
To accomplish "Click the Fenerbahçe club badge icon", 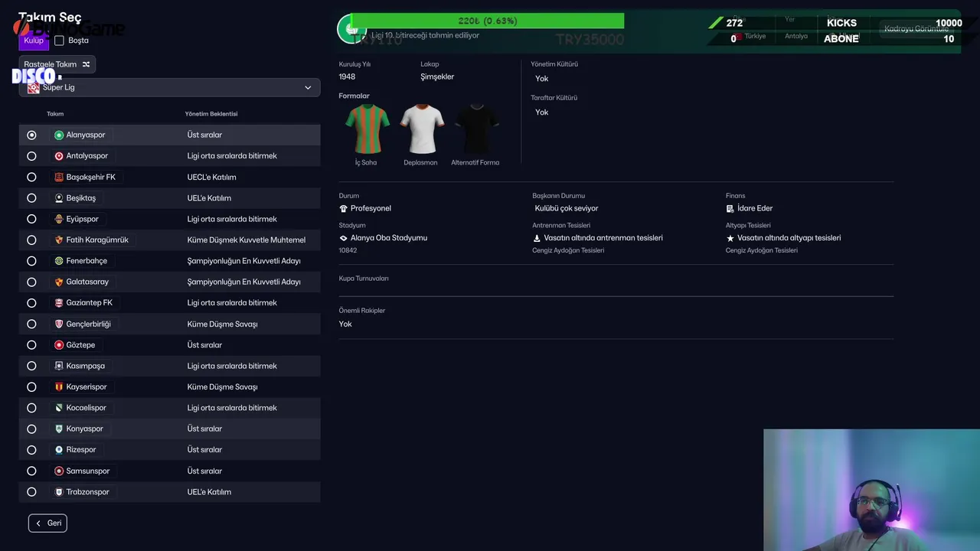I will (59, 261).
